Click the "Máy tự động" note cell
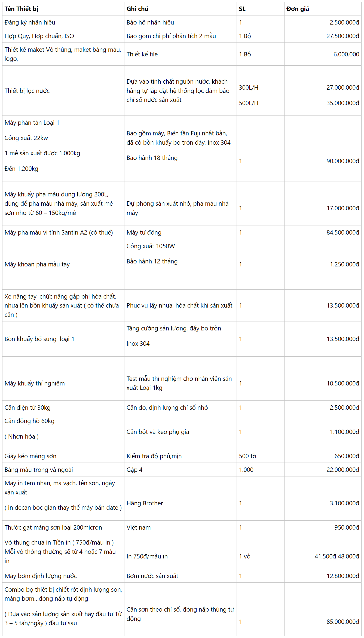This screenshot has width=364, height=638. 144,232
